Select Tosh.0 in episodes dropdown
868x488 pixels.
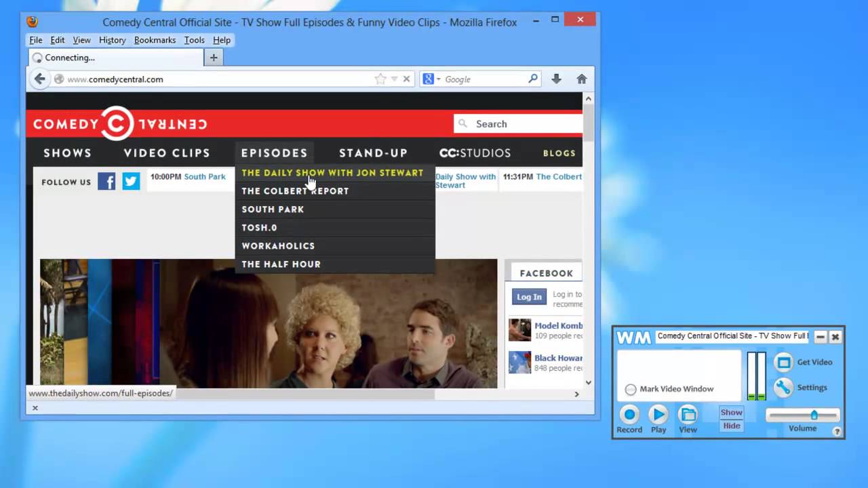[335, 228]
